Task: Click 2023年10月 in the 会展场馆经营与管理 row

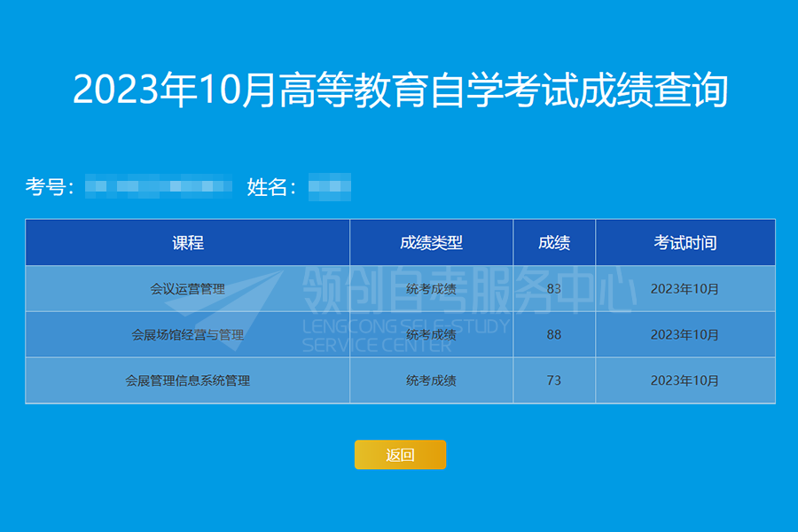Action: click(x=685, y=335)
